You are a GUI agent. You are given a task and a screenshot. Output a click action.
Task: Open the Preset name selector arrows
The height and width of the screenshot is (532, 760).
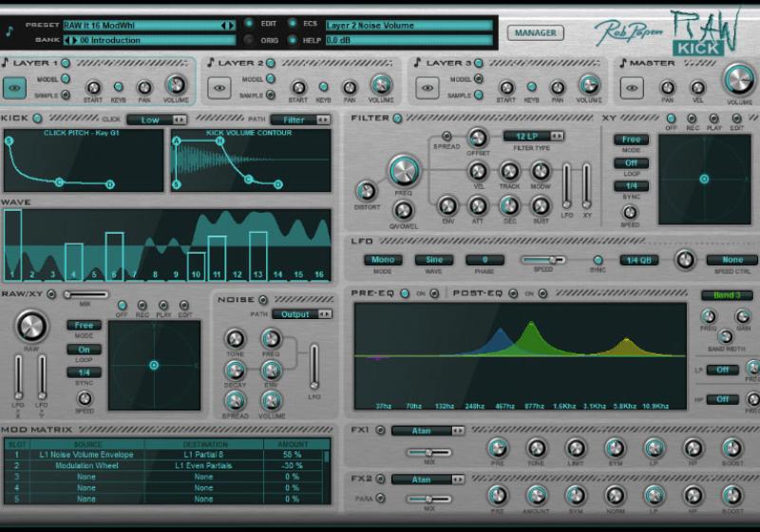click(x=228, y=26)
